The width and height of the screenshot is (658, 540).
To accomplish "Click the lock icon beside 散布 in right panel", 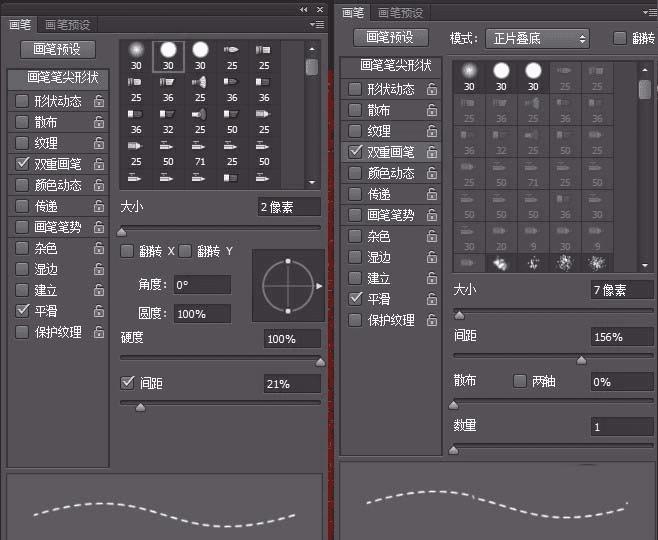I will (432, 110).
